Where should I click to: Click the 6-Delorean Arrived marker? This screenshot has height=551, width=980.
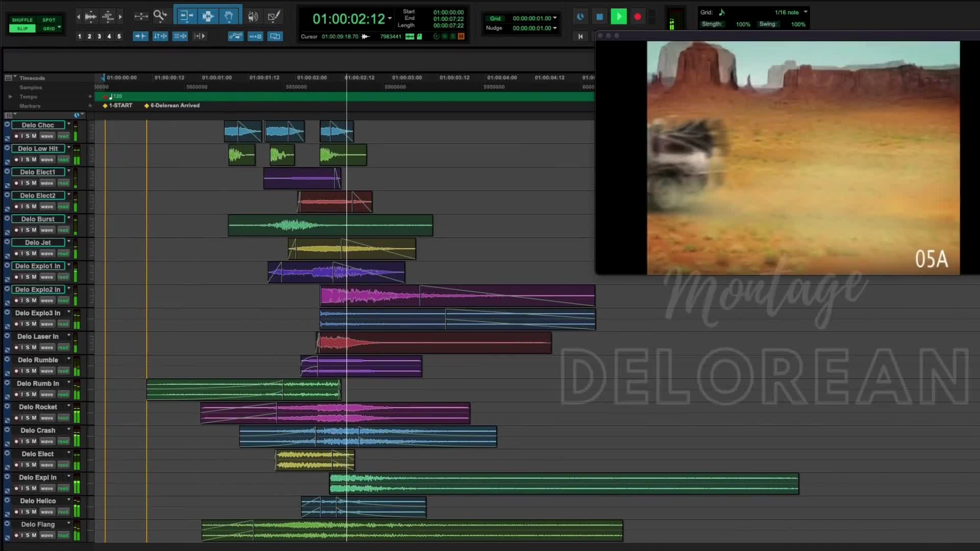pos(172,106)
